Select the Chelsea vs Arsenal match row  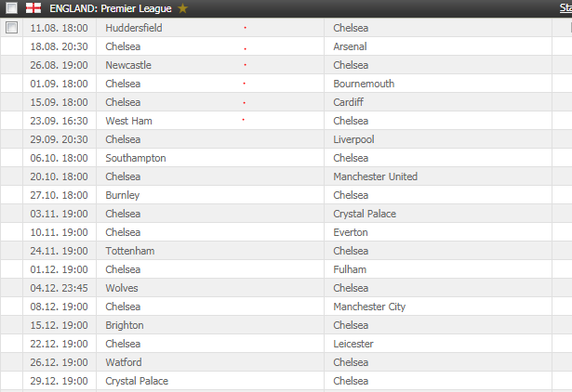pos(286,46)
